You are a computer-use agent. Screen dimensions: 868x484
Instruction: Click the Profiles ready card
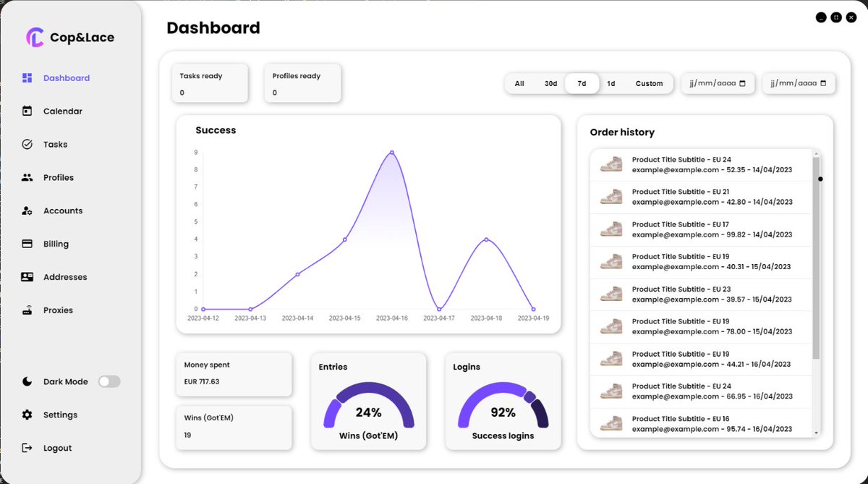click(302, 83)
